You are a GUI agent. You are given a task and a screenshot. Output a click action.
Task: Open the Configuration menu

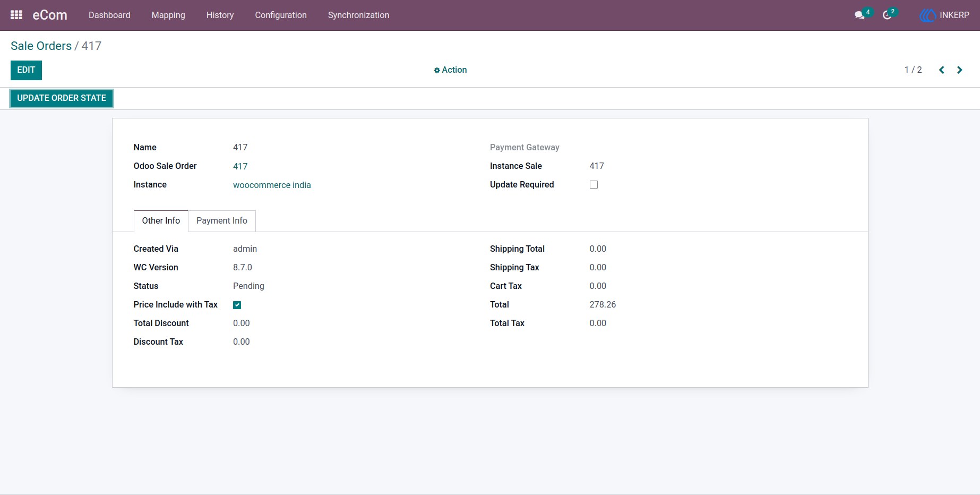coord(281,15)
